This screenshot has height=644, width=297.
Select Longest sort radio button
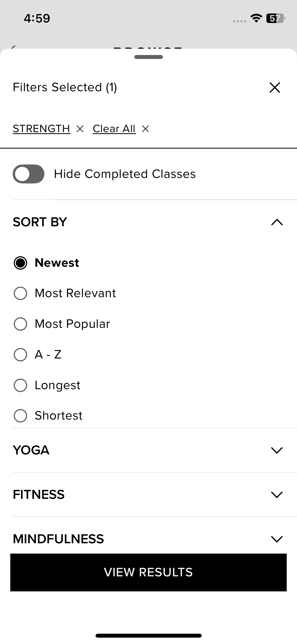point(20,385)
